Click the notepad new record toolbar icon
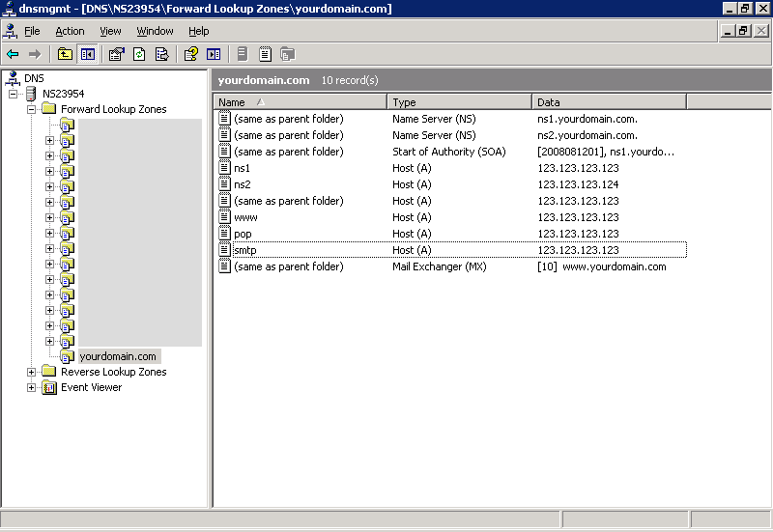Screen dimensions: 773x532 click(x=265, y=54)
